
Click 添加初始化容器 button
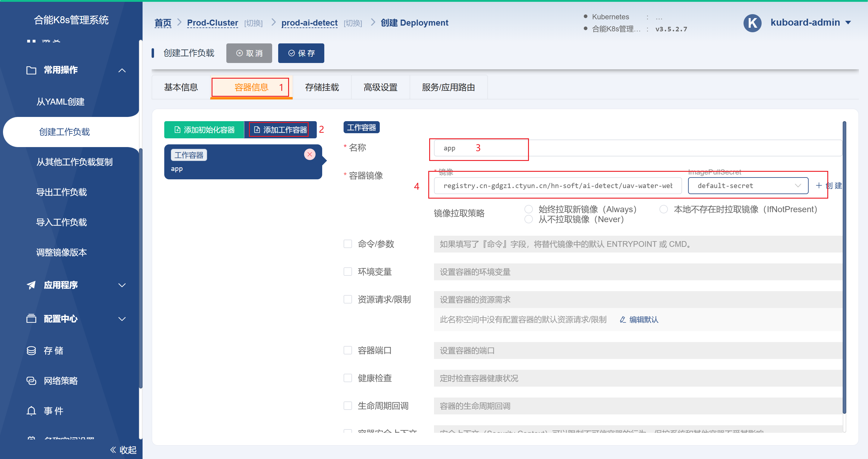point(204,130)
